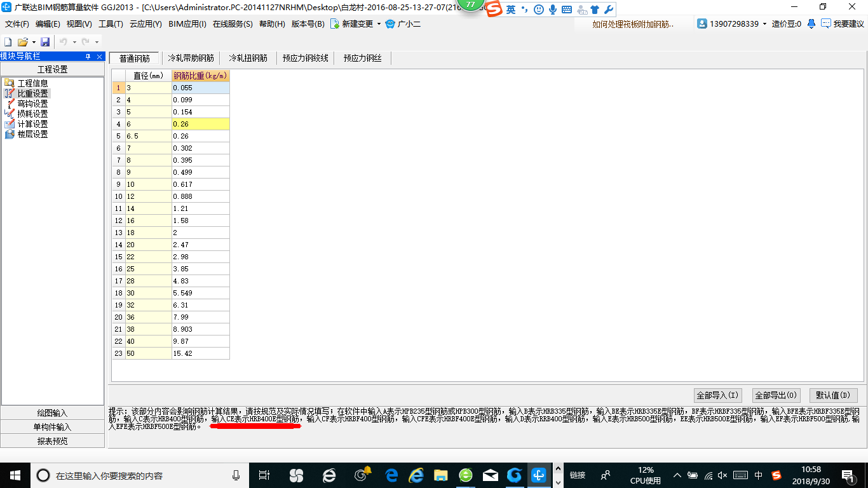Open the 版本号(B) menu

[308, 24]
